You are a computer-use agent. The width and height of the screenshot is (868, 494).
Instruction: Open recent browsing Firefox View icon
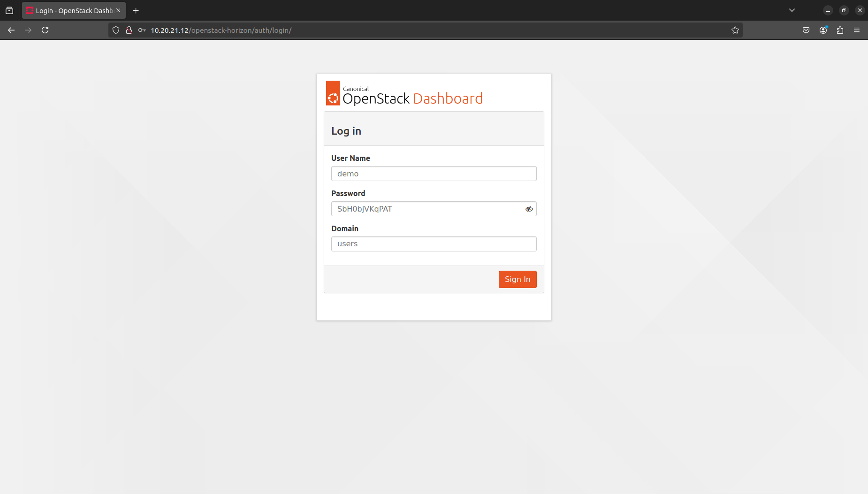[x=9, y=10]
